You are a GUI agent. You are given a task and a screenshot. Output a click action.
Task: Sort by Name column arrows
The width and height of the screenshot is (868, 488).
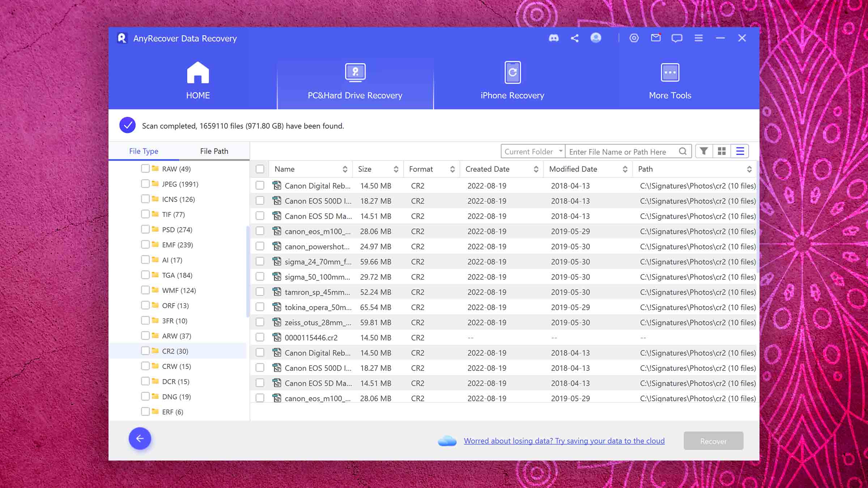point(345,169)
